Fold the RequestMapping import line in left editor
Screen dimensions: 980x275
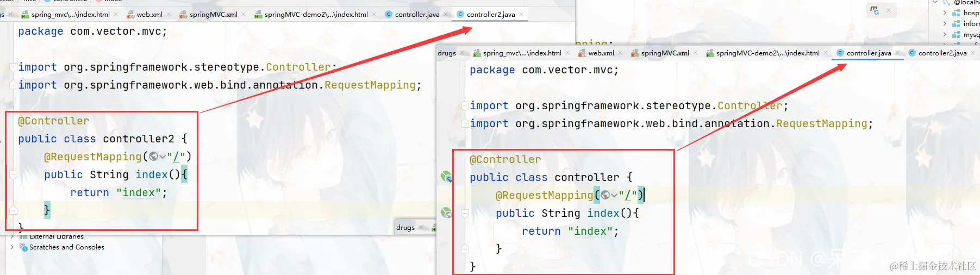pyautogui.click(x=13, y=85)
